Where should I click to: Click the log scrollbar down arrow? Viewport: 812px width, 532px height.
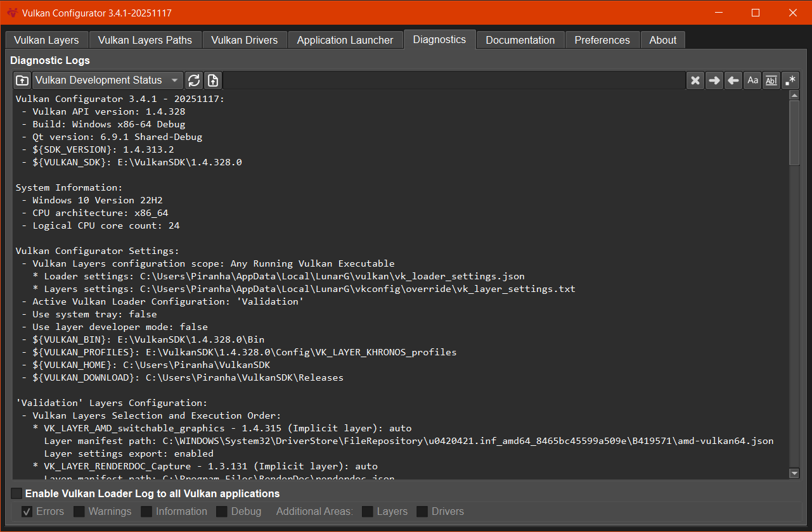[x=794, y=473]
